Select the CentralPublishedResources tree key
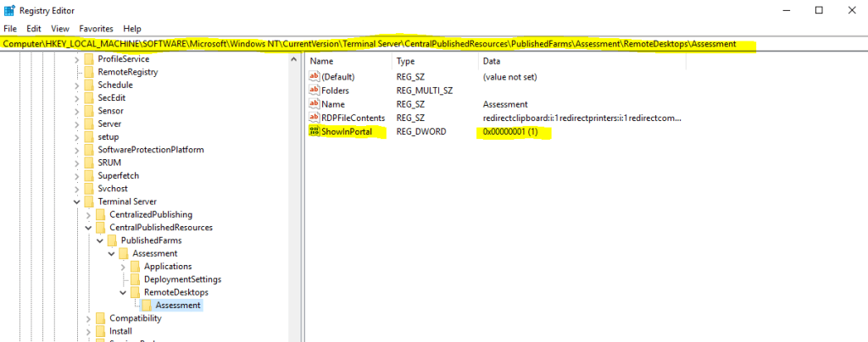 pos(161,228)
